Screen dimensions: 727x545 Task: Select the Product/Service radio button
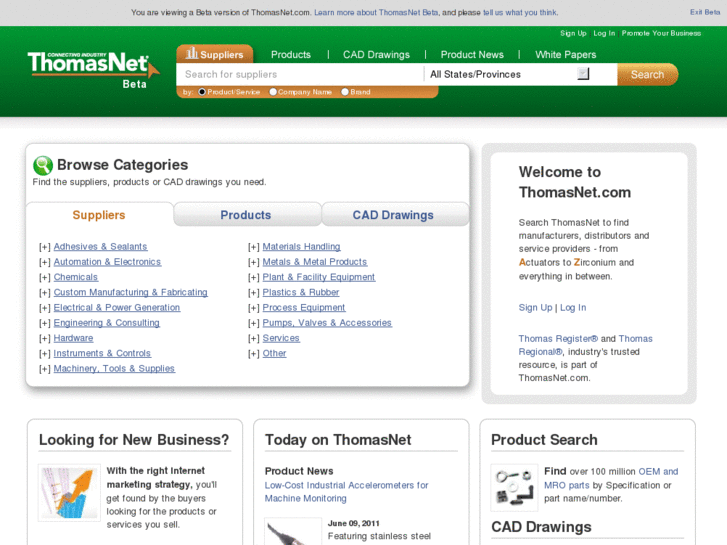202,92
